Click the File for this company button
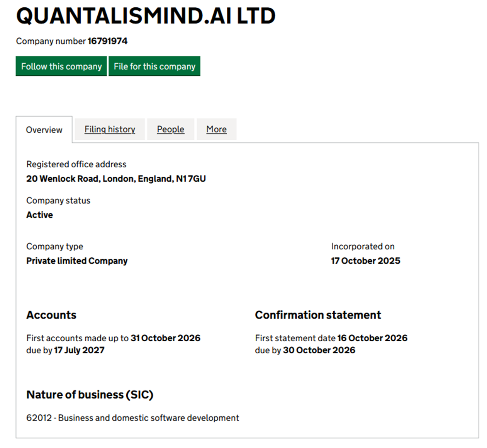 (x=154, y=66)
